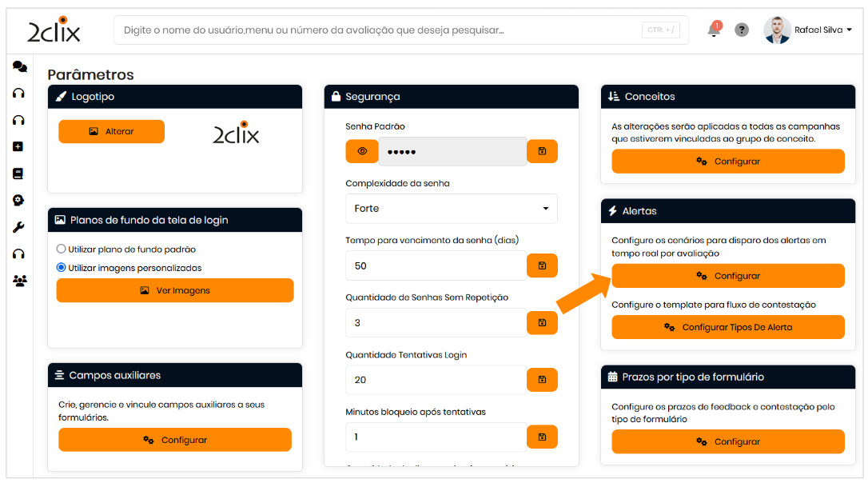The height and width of the screenshot is (483, 868).
Task: Click the help question mark icon
Action: 742,30
